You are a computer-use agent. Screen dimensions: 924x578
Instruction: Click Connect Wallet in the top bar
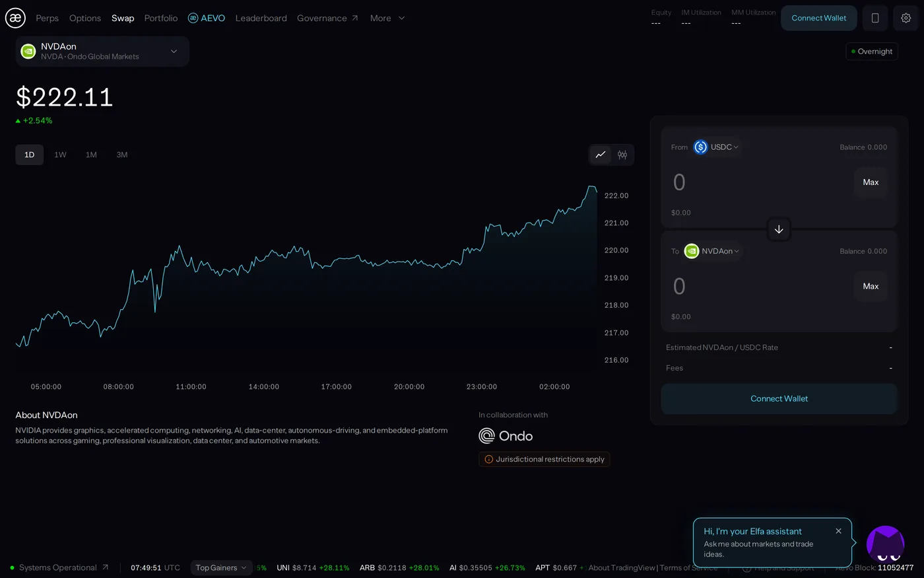pos(819,18)
